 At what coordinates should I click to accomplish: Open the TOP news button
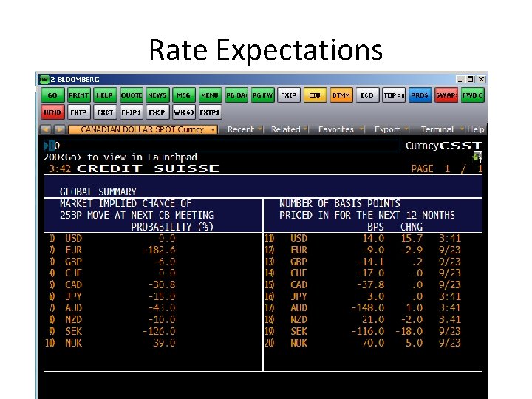[x=394, y=95]
